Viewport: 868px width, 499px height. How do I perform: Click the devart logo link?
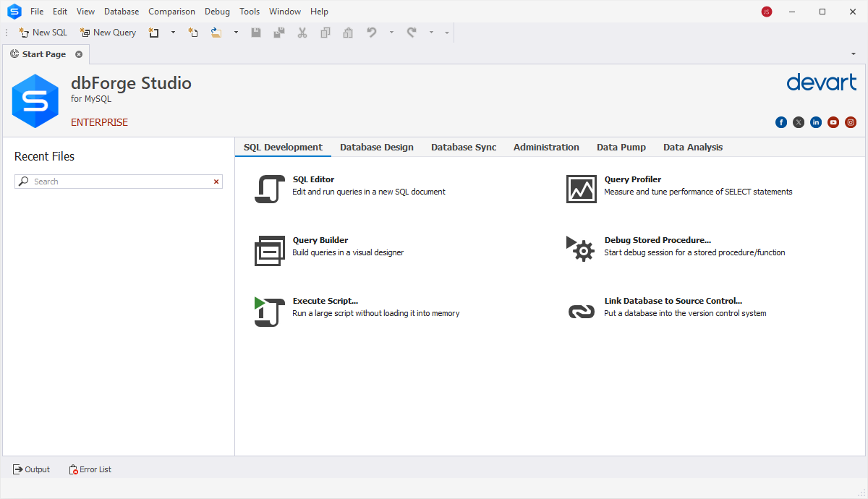pyautogui.click(x=822, y=82)
